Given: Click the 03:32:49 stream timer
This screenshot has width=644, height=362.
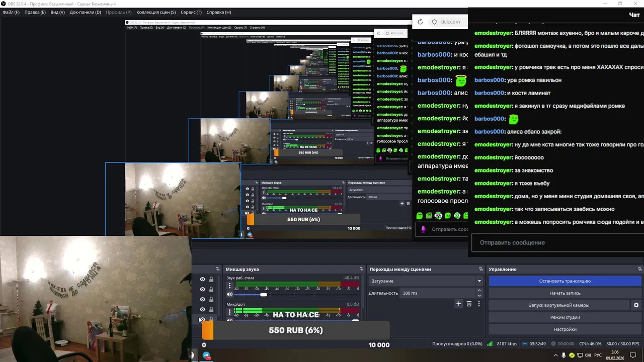Looking at the screenshot, I should [x=538, y=344].
